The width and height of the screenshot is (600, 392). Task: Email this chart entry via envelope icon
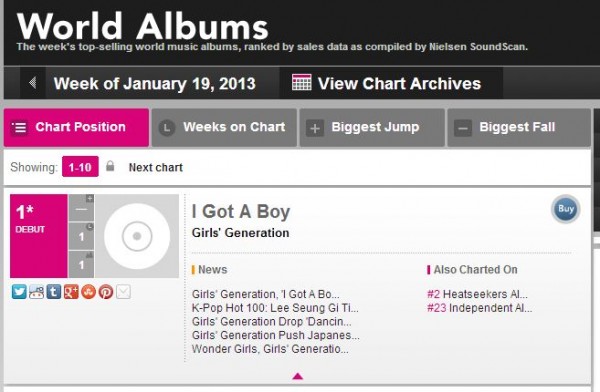pyautogui.click(x=124, y=292)
